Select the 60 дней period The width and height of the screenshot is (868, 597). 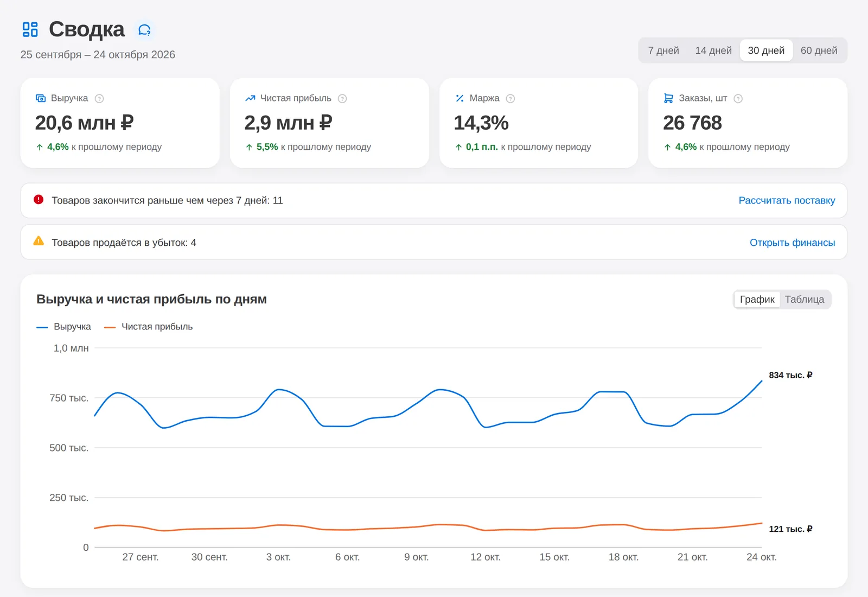pyautogui.click(x=819, y=50)
